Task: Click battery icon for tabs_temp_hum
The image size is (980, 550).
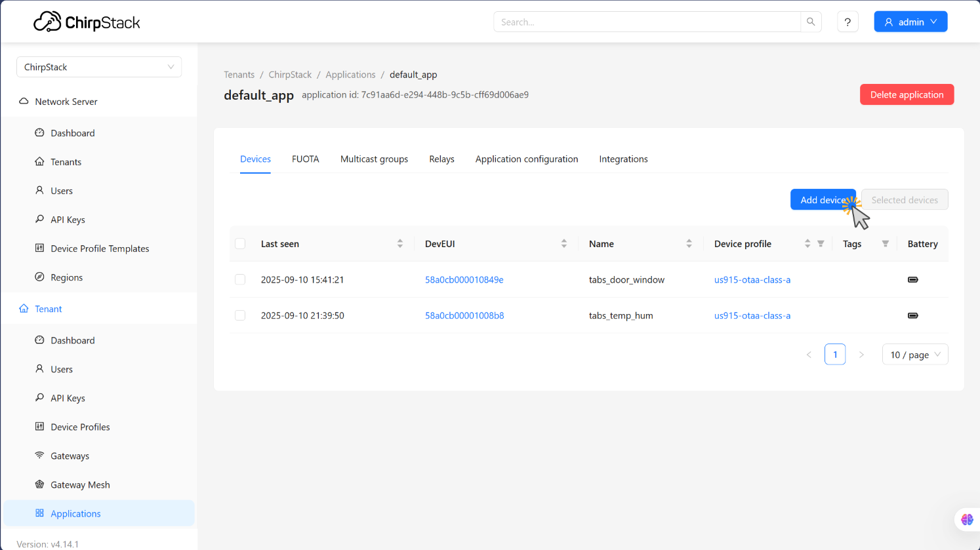Action: click(912, 315)
